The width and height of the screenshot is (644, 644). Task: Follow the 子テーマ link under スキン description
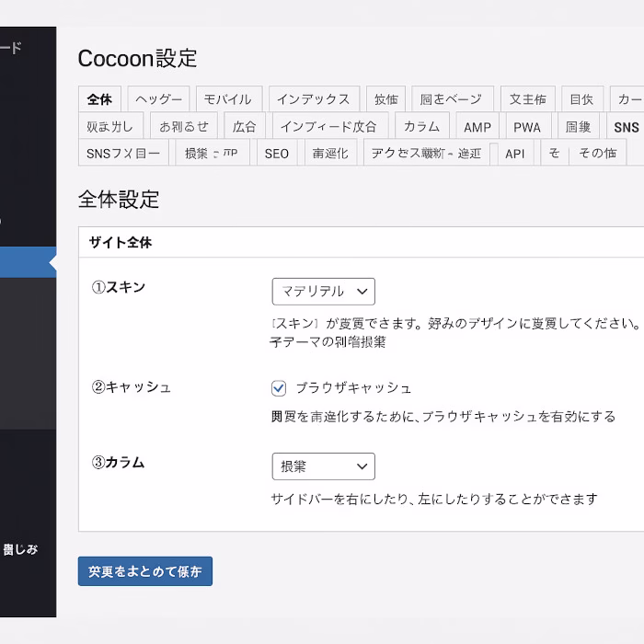click(328, 341)
